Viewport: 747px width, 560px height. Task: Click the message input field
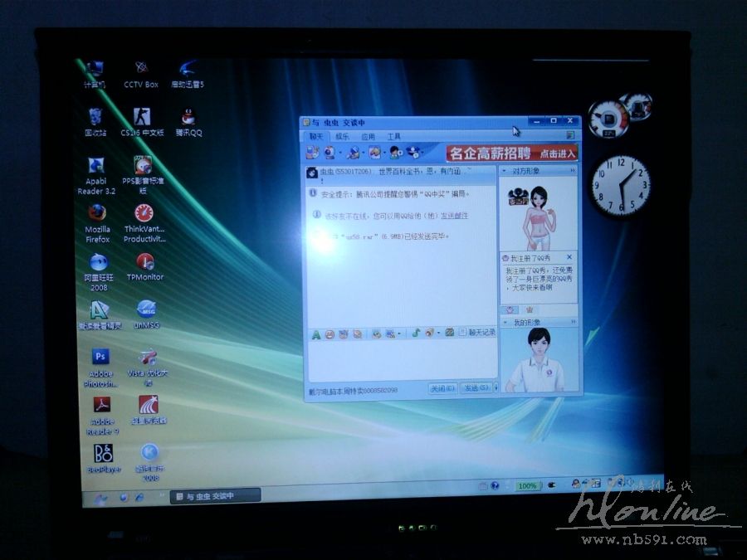click(402, 361)
